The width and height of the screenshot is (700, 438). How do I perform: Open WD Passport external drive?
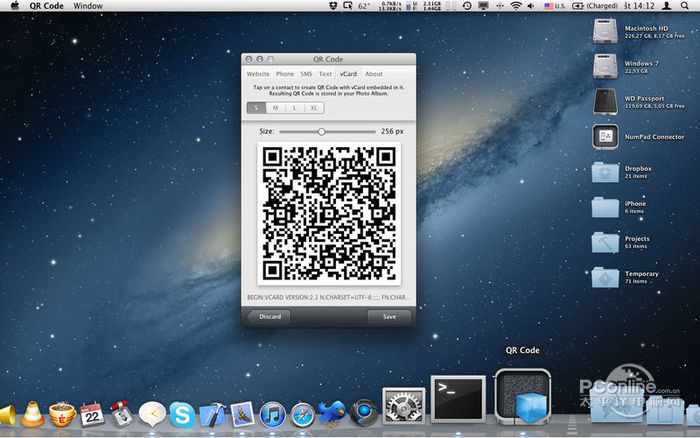tap(605, 101)
